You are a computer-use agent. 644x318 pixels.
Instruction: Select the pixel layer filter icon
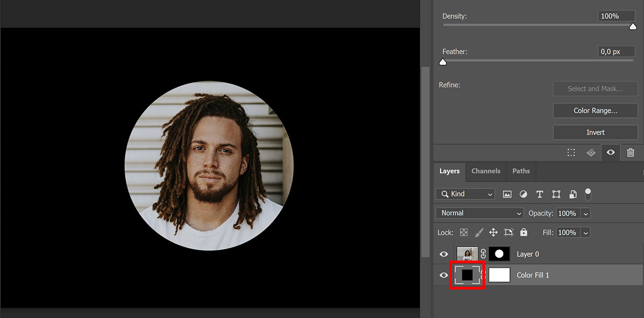point(507,194)
